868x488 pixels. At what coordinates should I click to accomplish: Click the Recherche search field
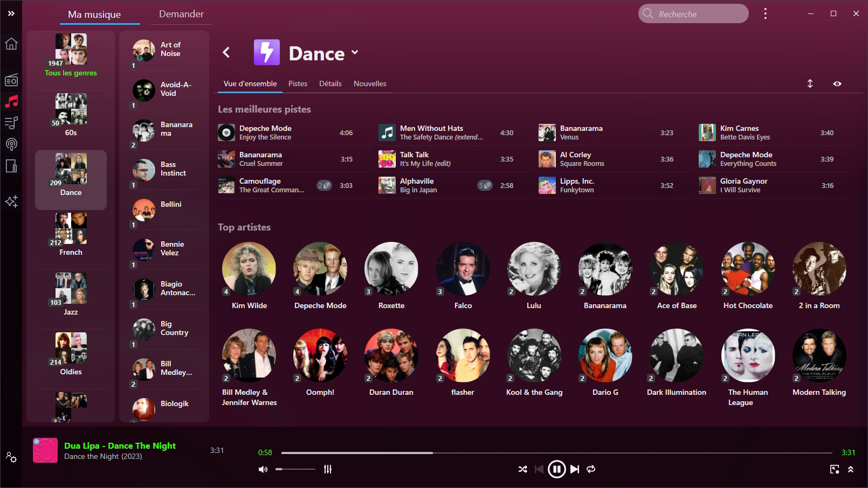[698, 14]
